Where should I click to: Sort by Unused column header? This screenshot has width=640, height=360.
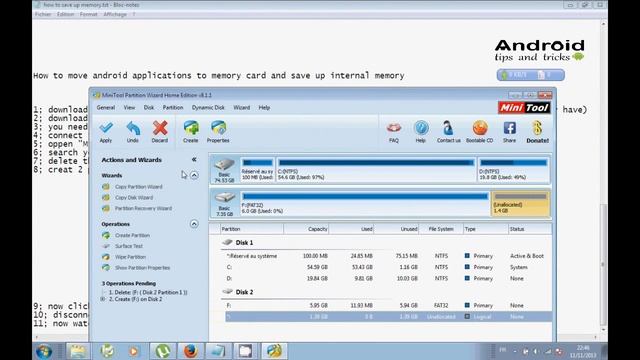396,229
